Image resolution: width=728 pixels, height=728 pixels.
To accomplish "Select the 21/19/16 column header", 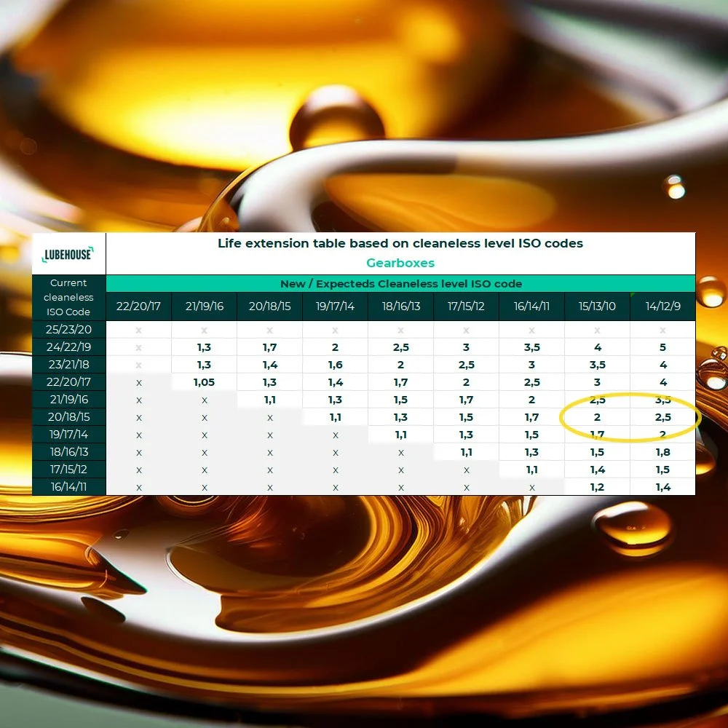I will point(205,306).
